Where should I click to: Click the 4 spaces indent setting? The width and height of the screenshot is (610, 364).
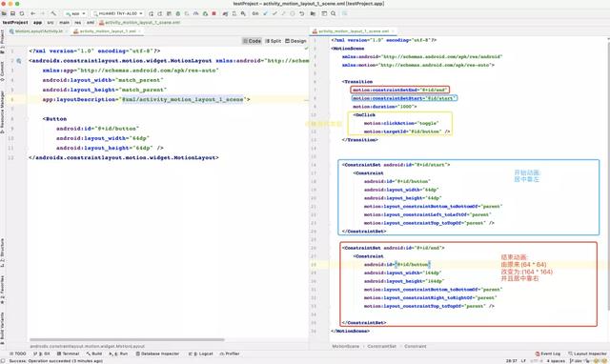(x=556, y=361)
